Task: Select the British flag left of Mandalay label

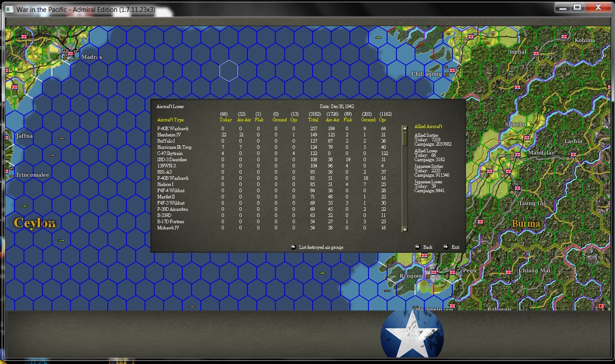Action: pyautogui.click(x=517, y=154)
